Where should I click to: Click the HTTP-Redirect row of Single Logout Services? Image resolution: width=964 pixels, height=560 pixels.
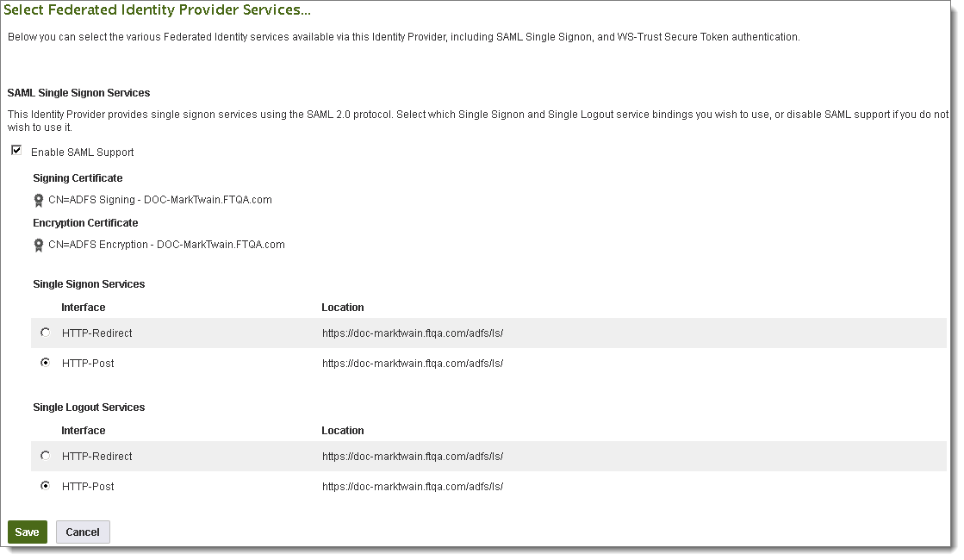point(96,456)
